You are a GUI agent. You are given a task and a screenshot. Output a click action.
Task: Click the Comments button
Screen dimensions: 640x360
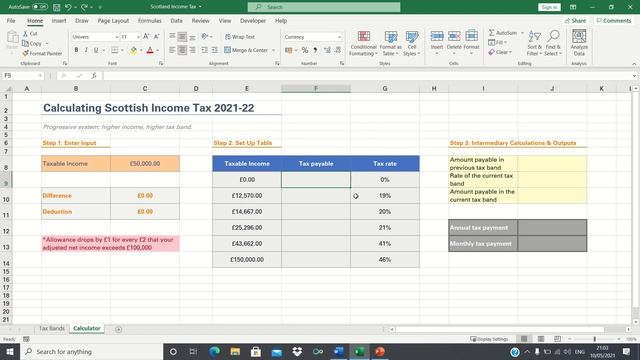[x=613, y=20]
